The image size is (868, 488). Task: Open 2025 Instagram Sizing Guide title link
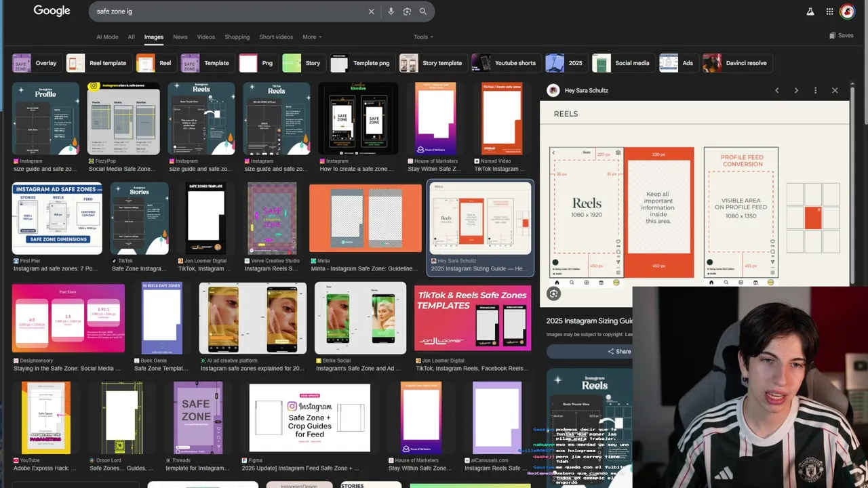[x=590, y=321]
